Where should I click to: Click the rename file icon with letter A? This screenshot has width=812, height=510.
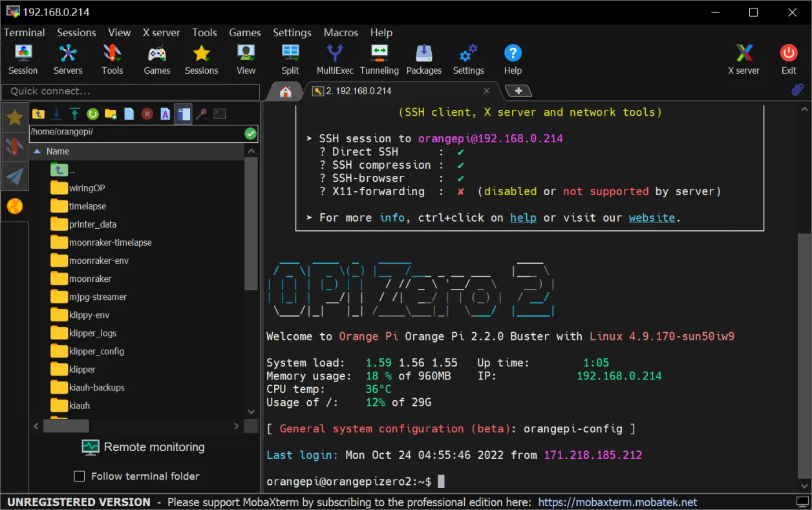166,114
